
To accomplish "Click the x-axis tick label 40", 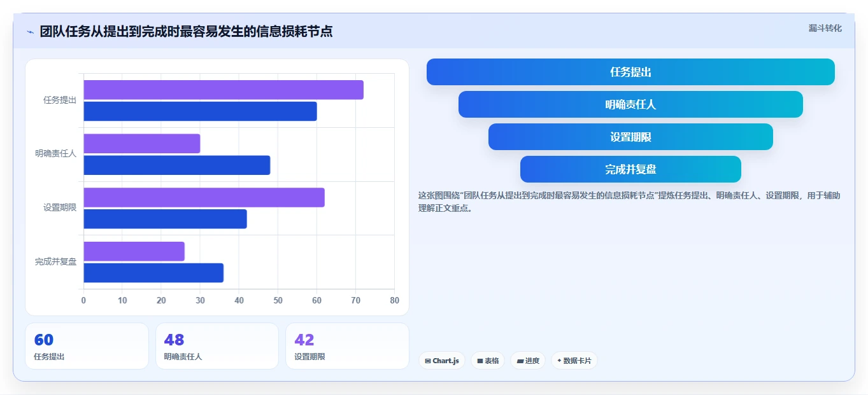I will click(x=239, y=300).
